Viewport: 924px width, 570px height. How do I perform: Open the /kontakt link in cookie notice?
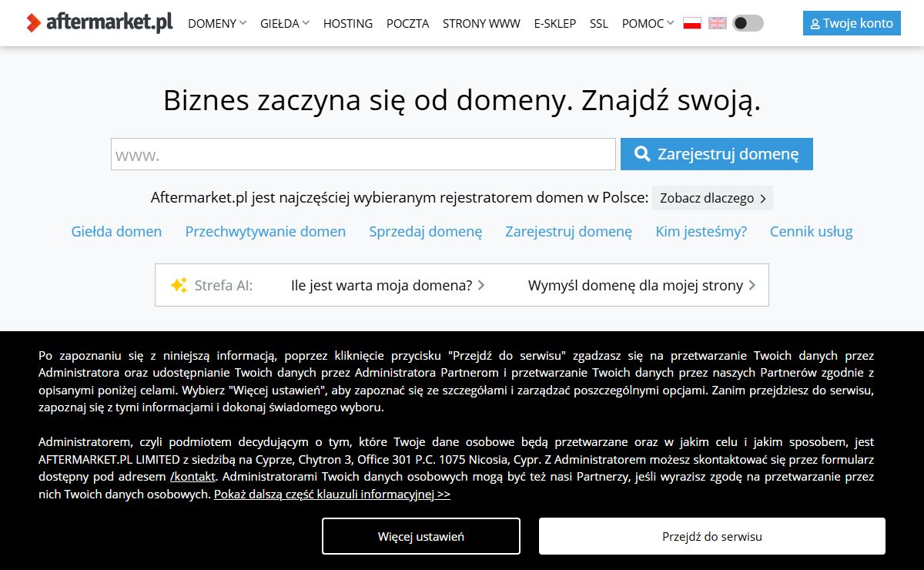tap(192, 477)
